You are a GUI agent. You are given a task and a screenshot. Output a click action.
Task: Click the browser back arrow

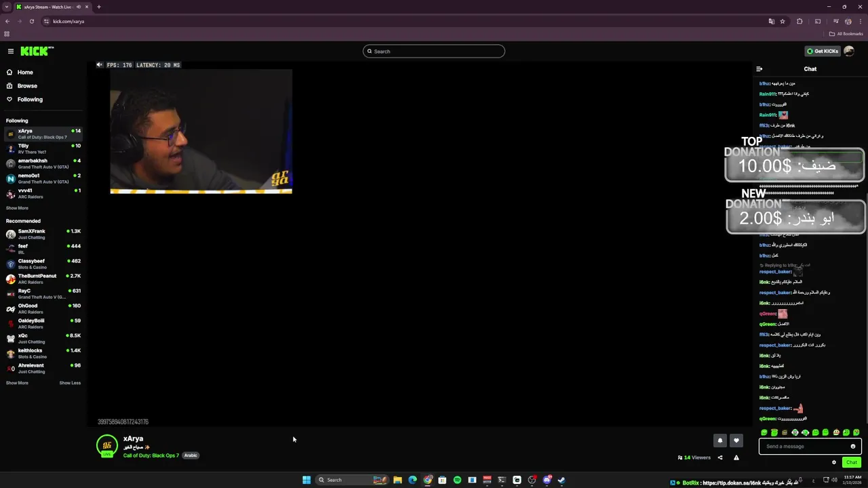click(x=7, y=21)
